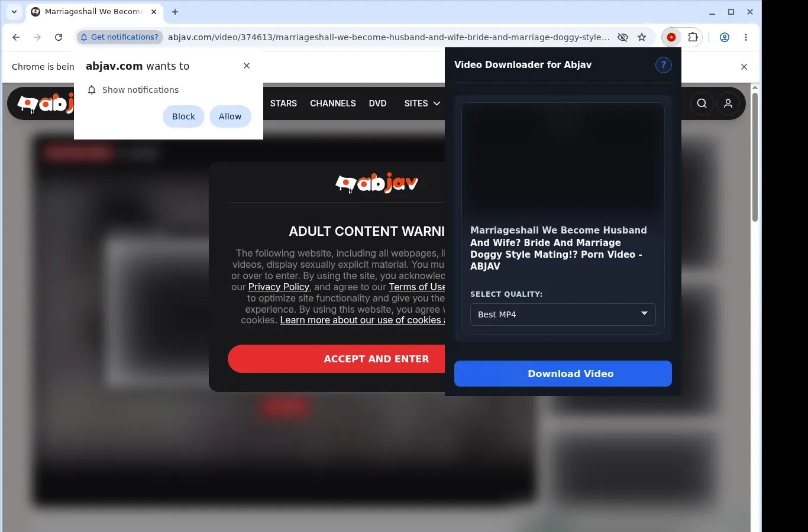Viewport: 808px width, 532px height.
Task: Dismiss the notification permission popup
Action: click(x=247, y=66)
